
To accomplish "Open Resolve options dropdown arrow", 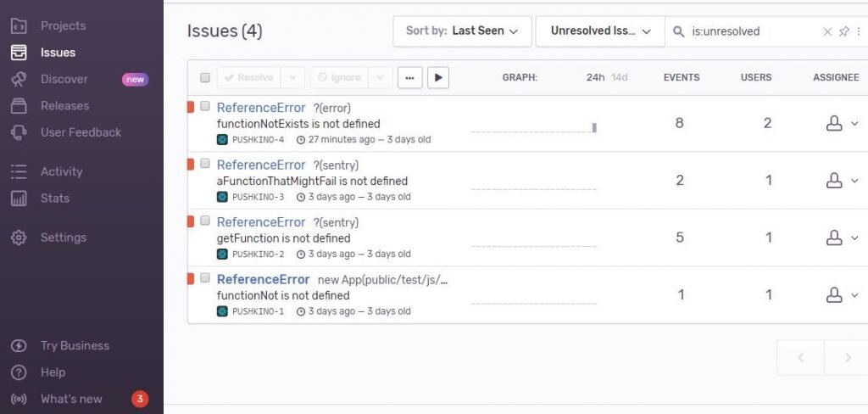I will 292,77.
